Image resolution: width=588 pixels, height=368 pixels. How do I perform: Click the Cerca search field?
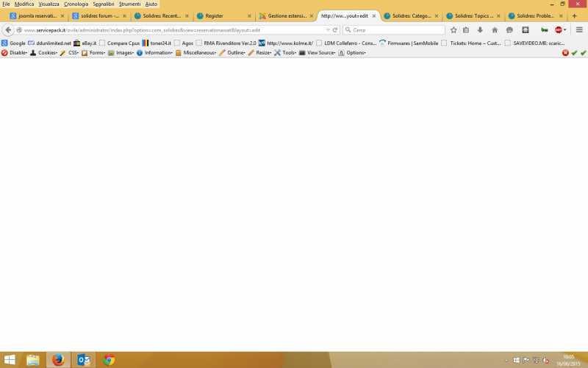coord(397,30)
